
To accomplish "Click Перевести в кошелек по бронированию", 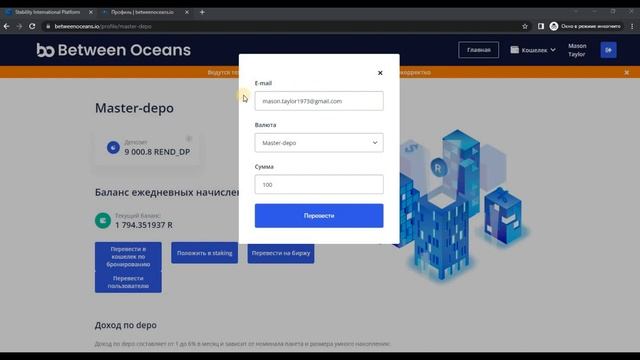I will [x=128, y=256].
